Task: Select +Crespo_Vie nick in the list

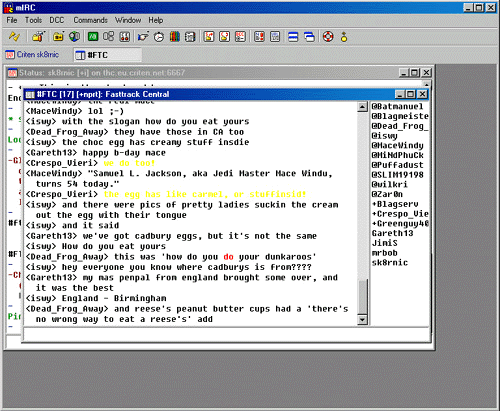Action: point(400,214)
